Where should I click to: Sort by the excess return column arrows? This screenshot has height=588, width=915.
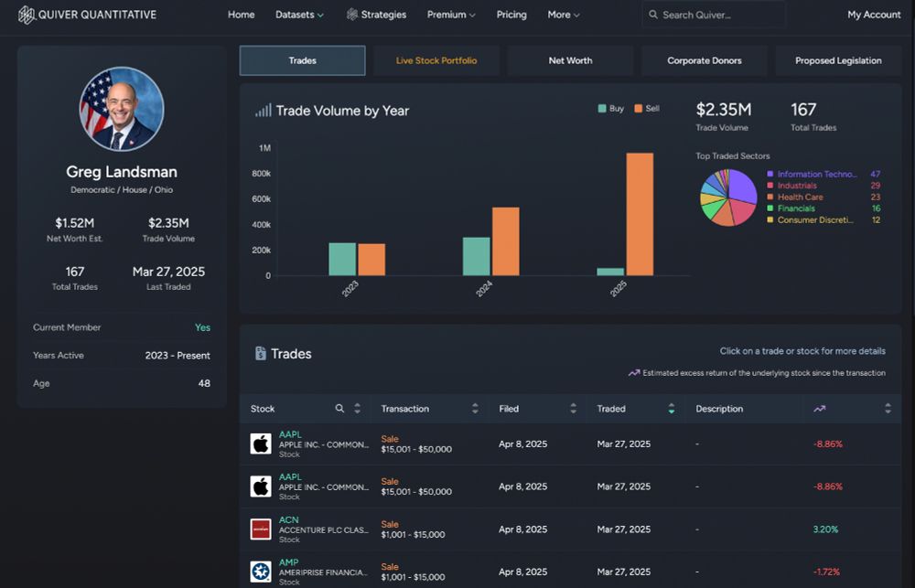tap(888, 409)
